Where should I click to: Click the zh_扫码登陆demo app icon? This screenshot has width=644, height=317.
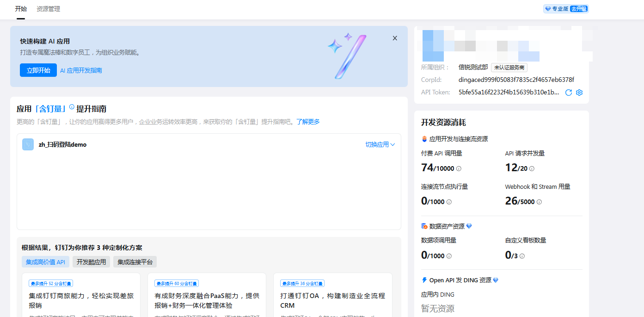(28, 144)
